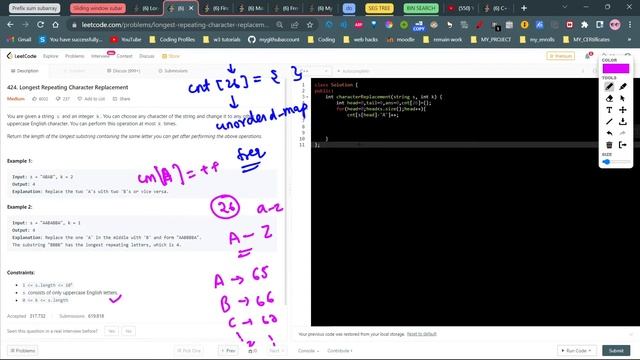Submit the solution

click(x=616, y=351)
